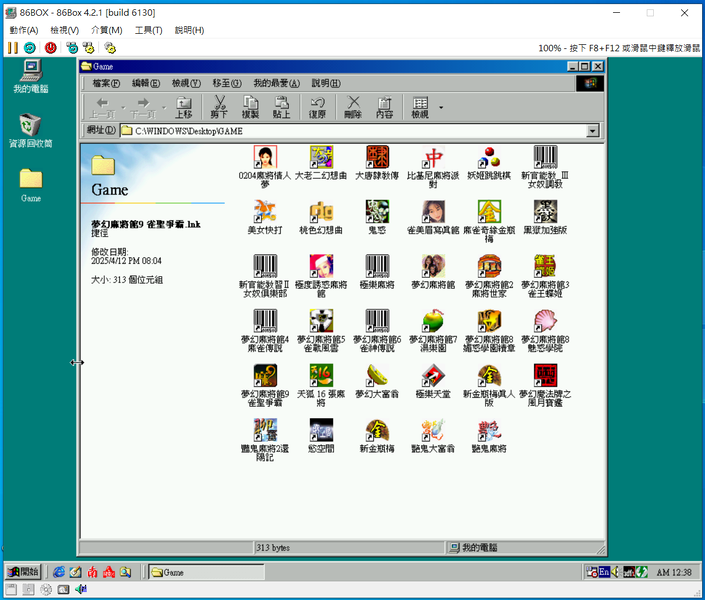This screenshot has height=600, width=705.
Task: Click the 內容 (Properties) toolbar button
Action: (384, 107)
